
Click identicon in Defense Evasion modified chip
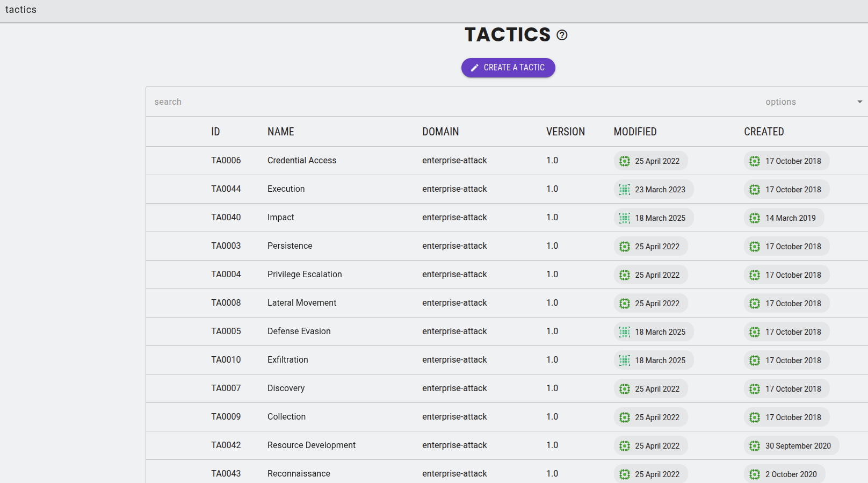(624, 332)
